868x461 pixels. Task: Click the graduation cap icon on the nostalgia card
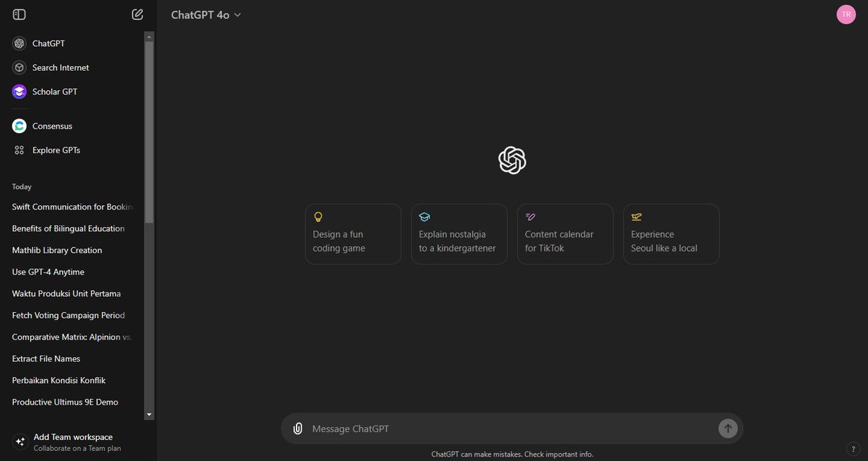425,217
